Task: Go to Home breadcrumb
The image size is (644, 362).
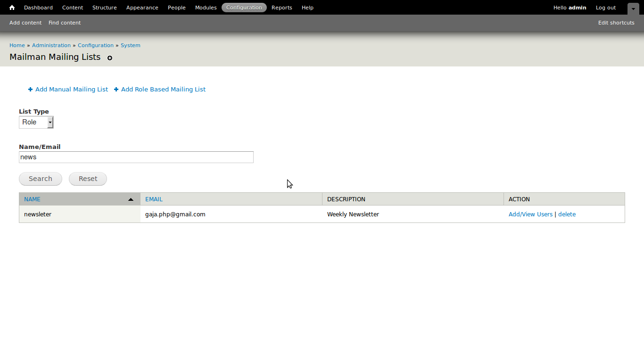Action: point(17,45)
